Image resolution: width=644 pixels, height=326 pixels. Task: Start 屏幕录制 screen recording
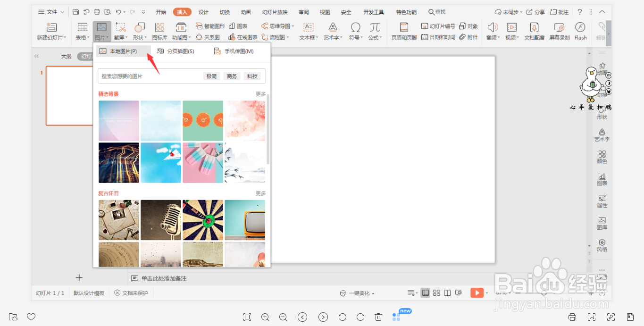pyautogui.click(x=560, y=31)
